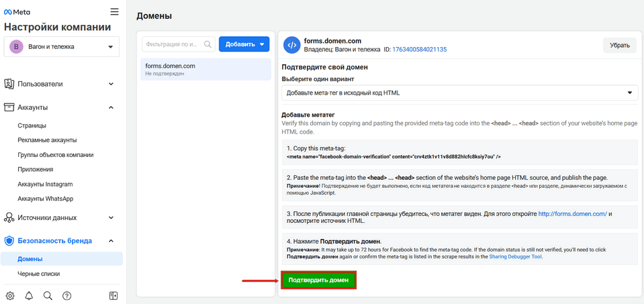Open the hamburger menu next to Meta
This screenshot has width=644, height=304.
(114, 11)
